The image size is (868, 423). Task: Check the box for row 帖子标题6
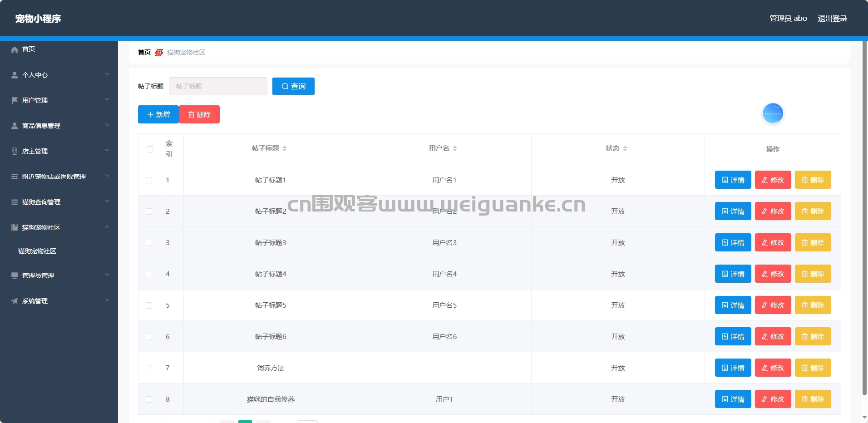[149, 337]
